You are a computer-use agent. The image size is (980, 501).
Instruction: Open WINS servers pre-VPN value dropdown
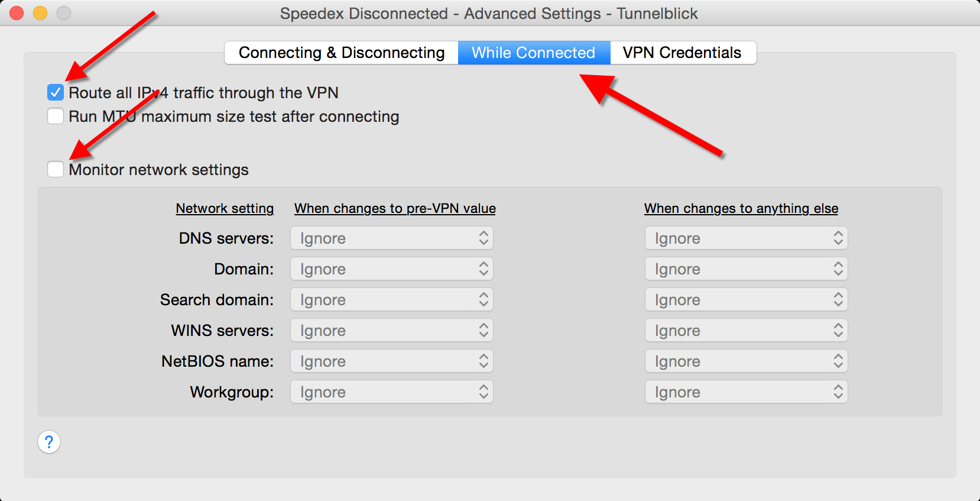coord(391,331)
